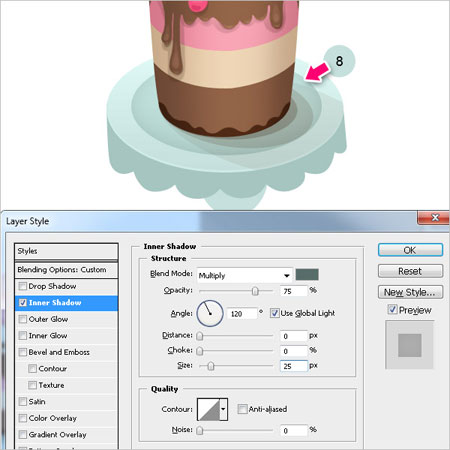The width and height of the screenshot is (450, 450).
Task: Select the Styles list header
Action: pyautogui.click(x=66, y=251)
